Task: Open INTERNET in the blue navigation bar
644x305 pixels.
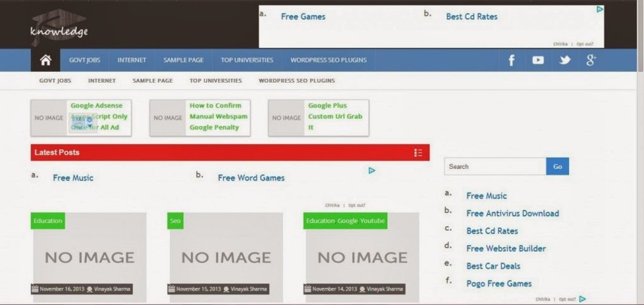Action: [132, 60]
